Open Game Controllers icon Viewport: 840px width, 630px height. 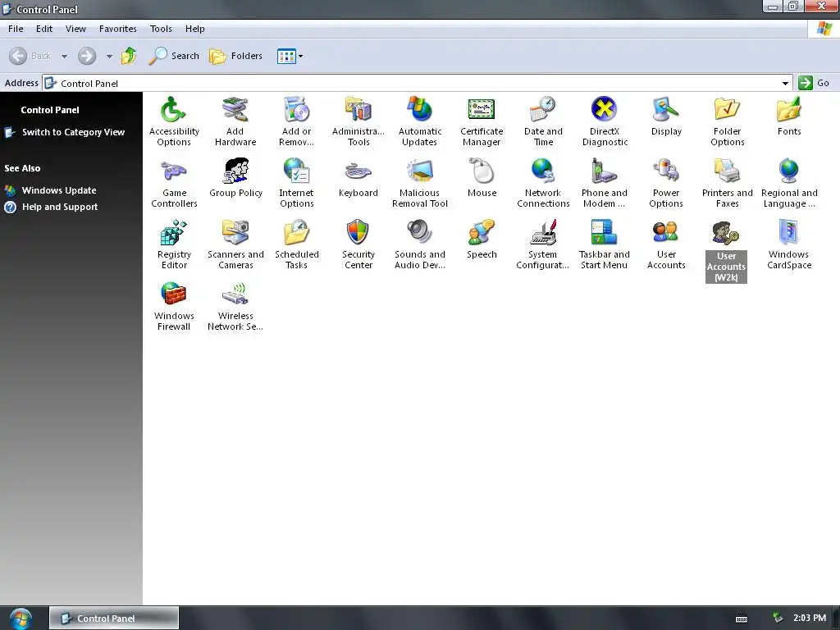click(174, 183)
